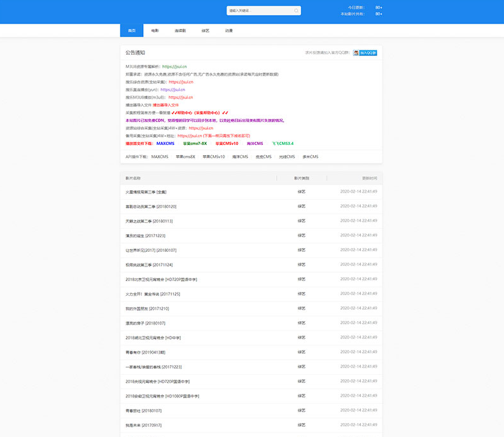Select the 综艺 navigation tab
The width and height of the screenshot is (504, 437).
pyautogui.click(x=205, y=31)
